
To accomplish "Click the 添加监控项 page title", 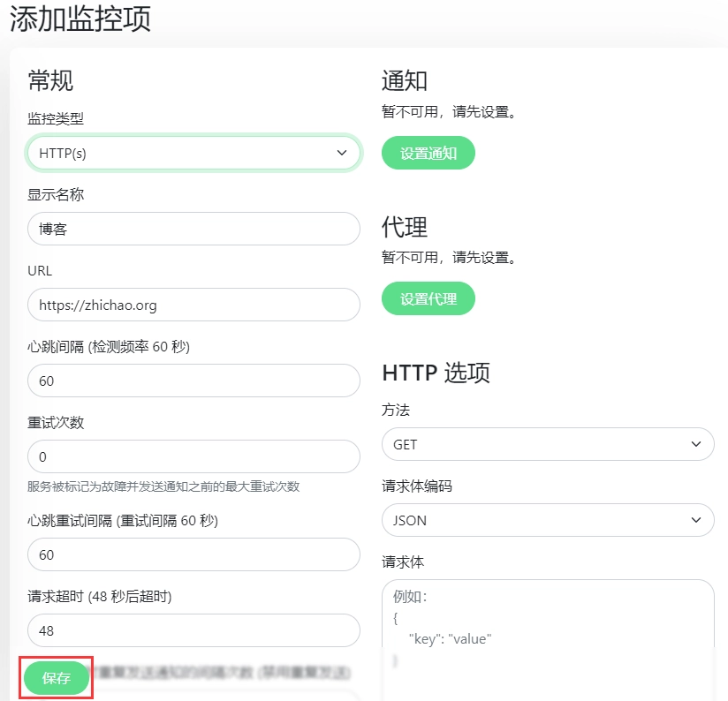I will (x=80, y=19).
